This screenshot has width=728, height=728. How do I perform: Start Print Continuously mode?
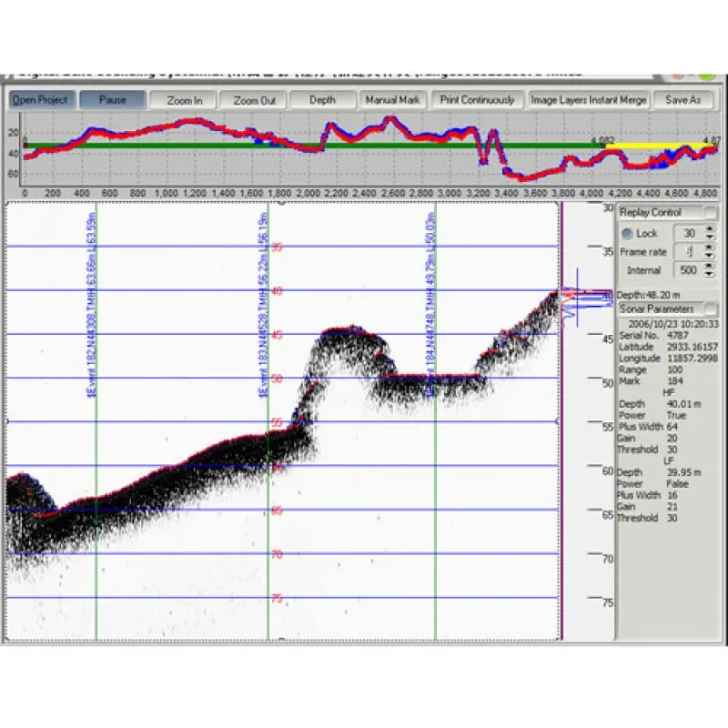tap(476, 100)
